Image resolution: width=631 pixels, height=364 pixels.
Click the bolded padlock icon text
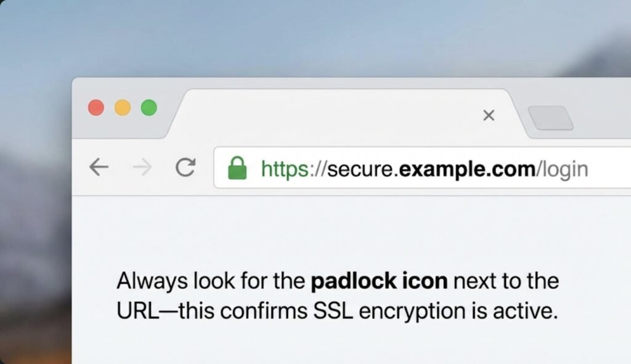click(379, 280)
